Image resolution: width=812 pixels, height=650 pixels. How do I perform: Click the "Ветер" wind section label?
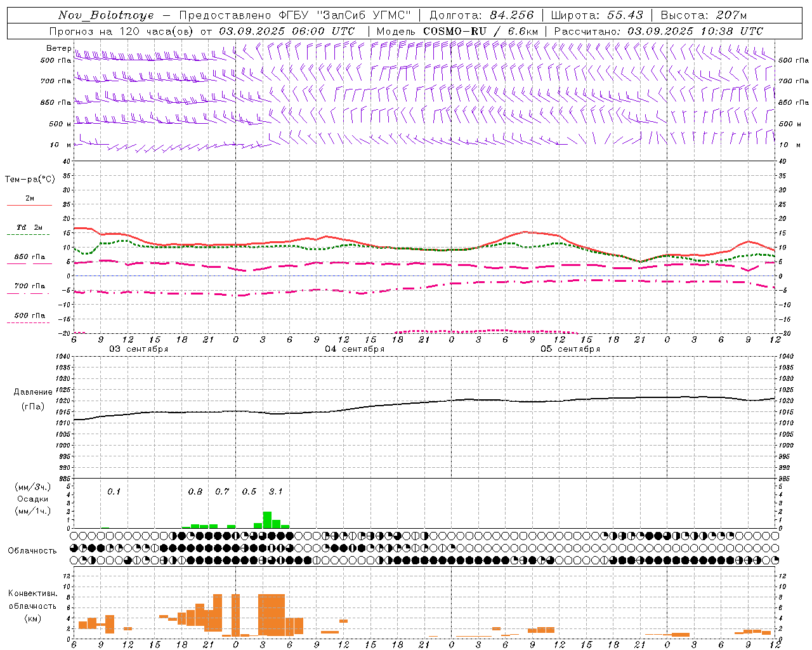pos(58,48)
